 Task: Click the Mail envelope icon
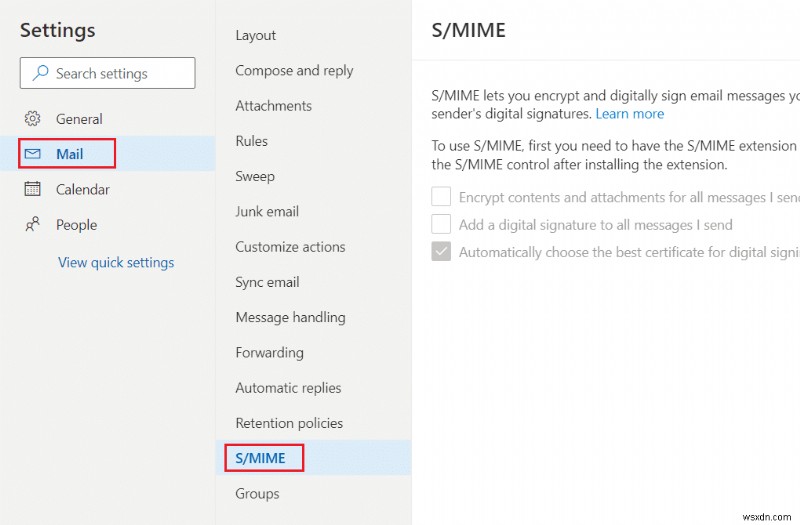[33, 154]
